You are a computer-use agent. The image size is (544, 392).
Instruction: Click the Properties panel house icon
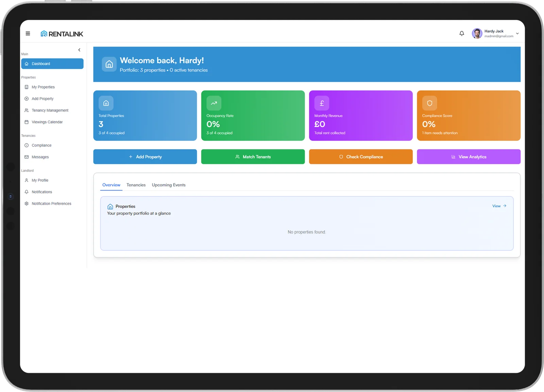coord(110,207)
